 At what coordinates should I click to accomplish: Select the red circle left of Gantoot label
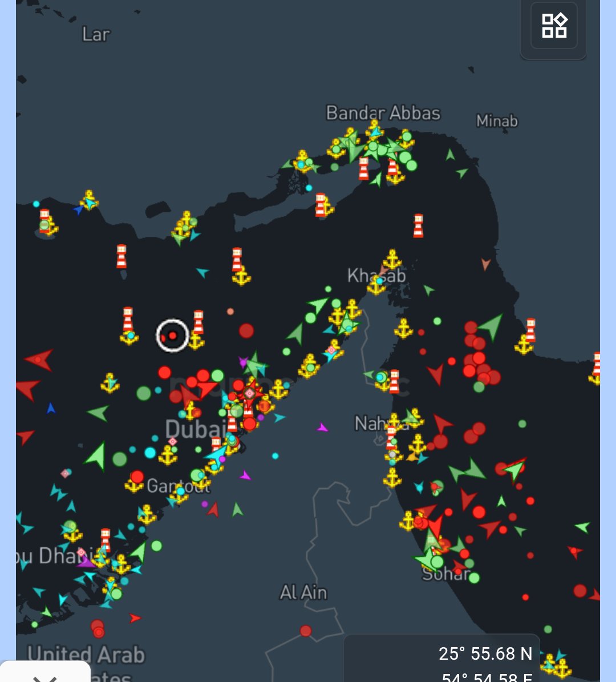(137, 477)
